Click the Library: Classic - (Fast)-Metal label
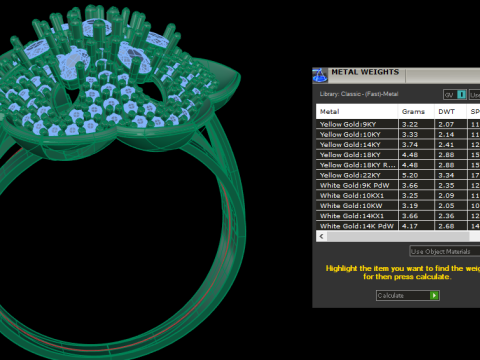Image resolution: width=480 pixels, height=360 pixels. pyautogui.click(x=359, y=94)
